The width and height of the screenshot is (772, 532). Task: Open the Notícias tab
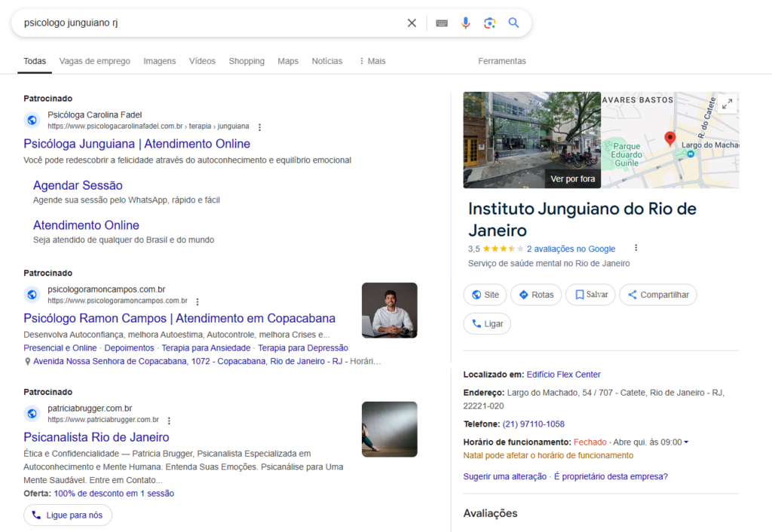pyautogui.click(x=327, y=61)
